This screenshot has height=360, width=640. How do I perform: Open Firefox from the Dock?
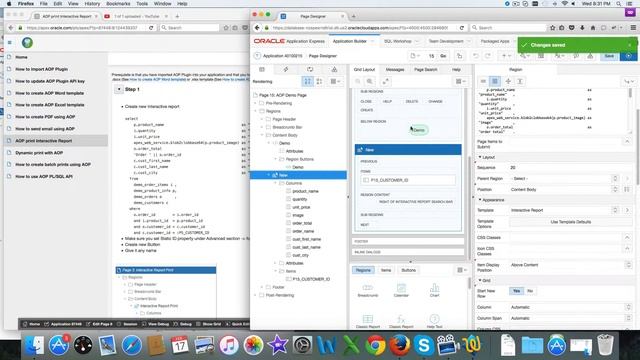(x=400, y=345)
